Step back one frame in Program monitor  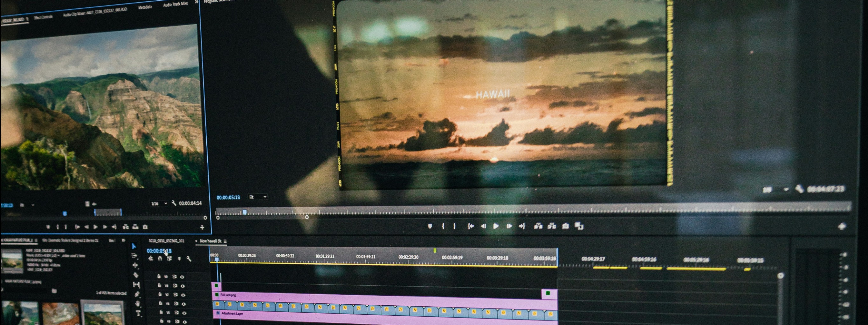pyautogui.click(x=483, y=226)
